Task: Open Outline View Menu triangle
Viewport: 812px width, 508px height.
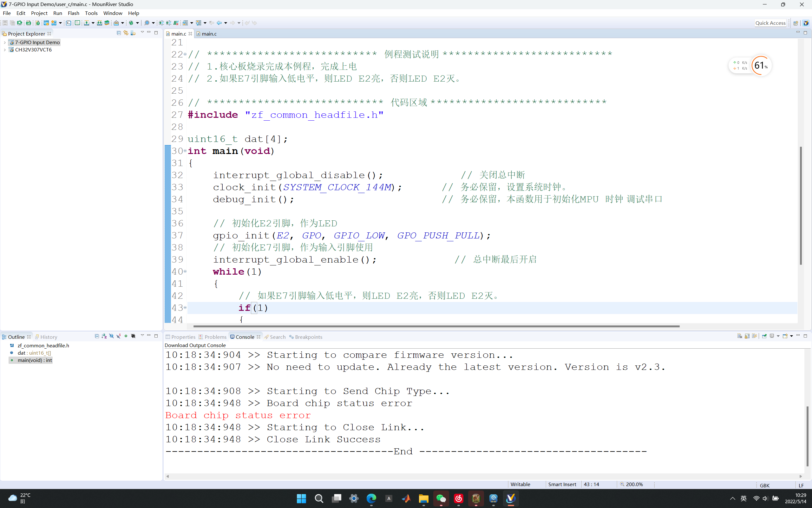Action: click(x=142, y=336)
